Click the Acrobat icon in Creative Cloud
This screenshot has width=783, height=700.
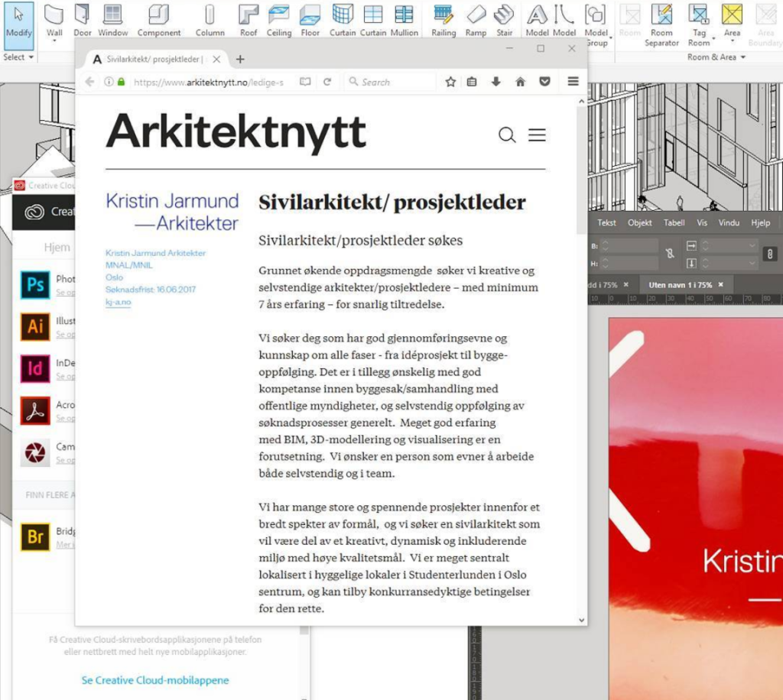click(35, 410)
